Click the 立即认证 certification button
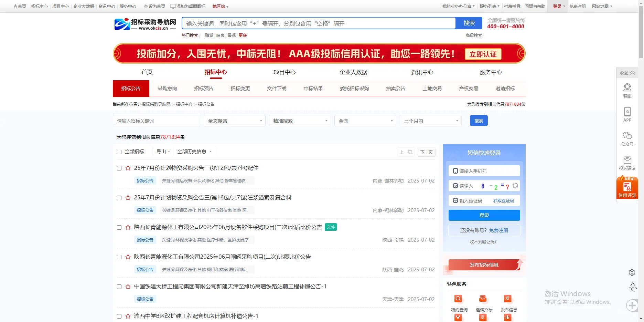This screenshot has width=644, height=322. 483,54
